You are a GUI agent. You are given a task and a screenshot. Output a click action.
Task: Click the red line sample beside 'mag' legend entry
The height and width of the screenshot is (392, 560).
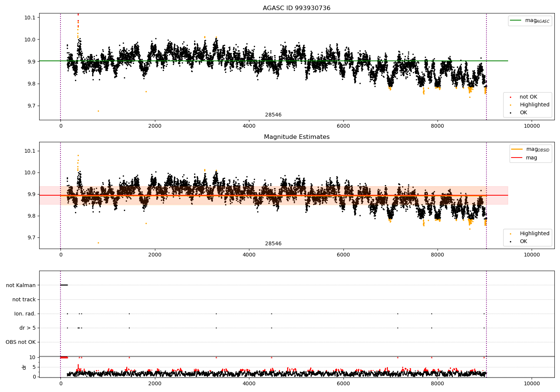pyautogui.click(x=517, y=158)
